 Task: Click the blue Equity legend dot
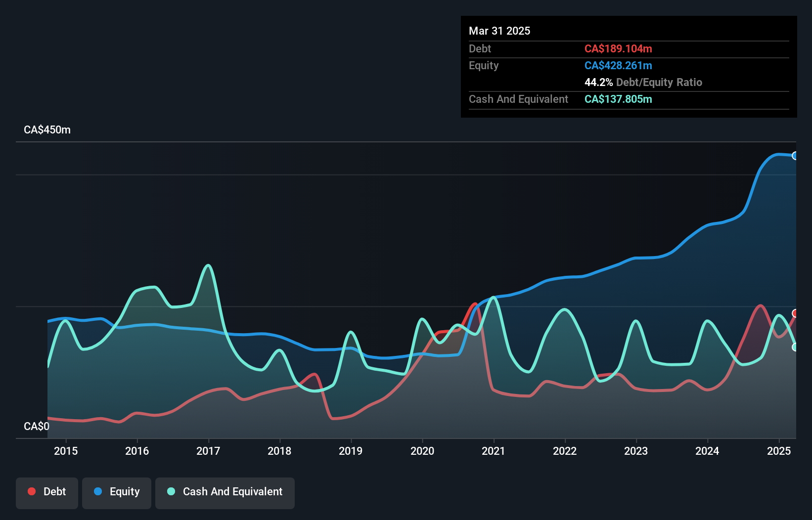pos(98,491)
